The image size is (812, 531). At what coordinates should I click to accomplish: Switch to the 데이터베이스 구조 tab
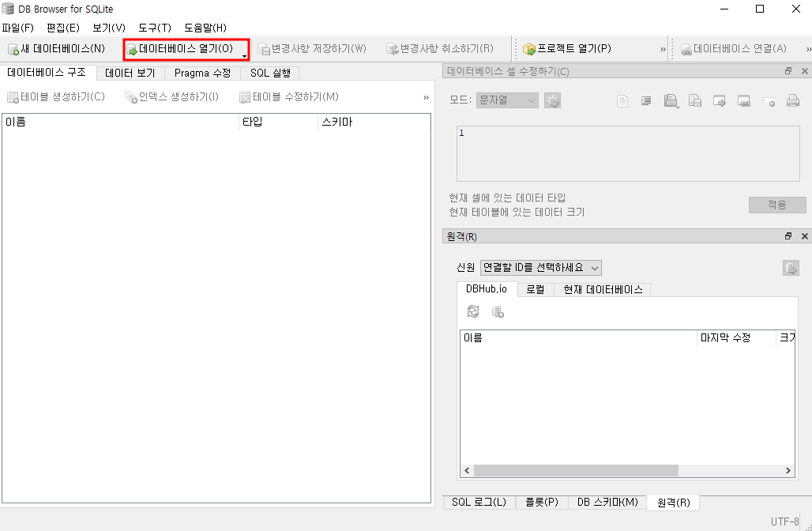[x=47, y=73]
